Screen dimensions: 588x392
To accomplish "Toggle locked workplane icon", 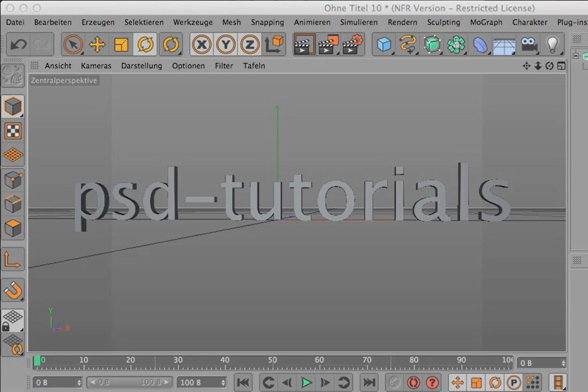I will [13, 321].
